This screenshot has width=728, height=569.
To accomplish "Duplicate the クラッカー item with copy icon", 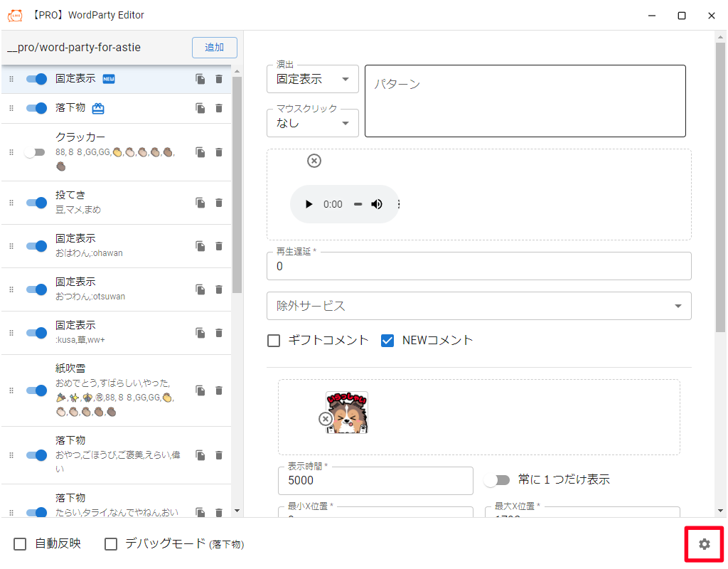I will tap(200, 152).
